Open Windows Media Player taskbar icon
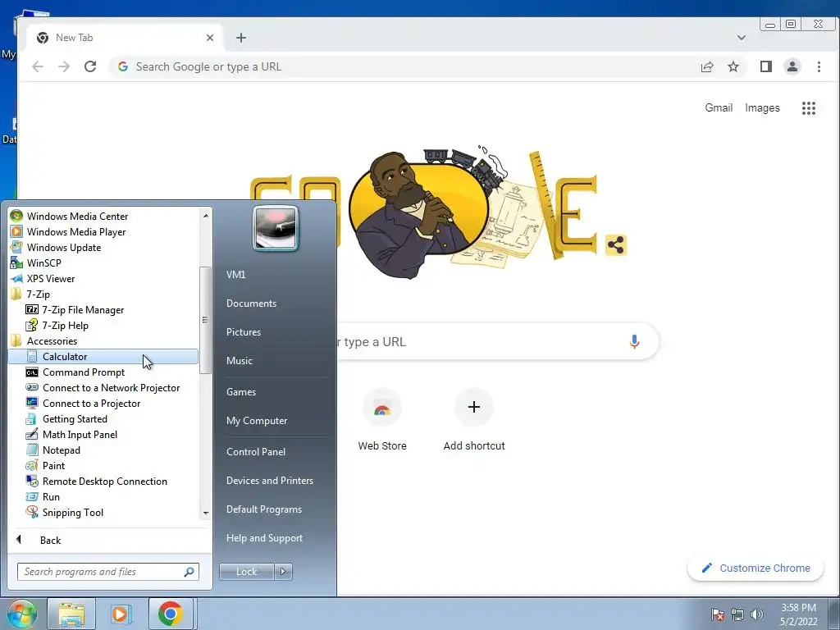This screenshot has width=840, height=630. click(121, 614)
